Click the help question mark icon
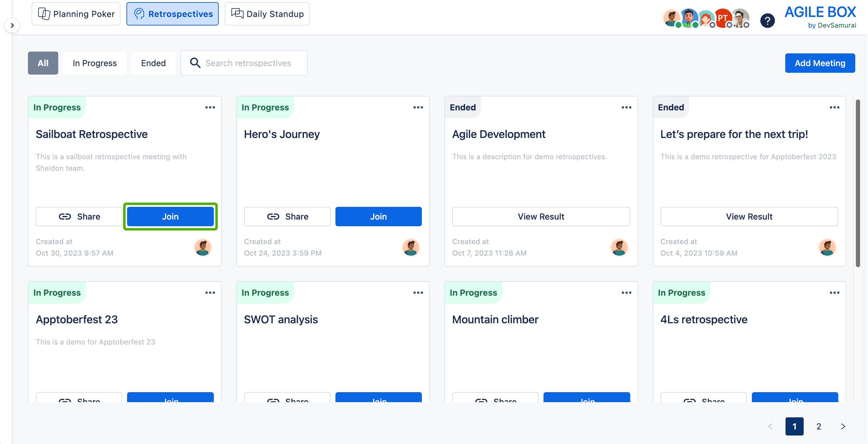Image resolution: width=868 pixels, height=444 pixels. pos(767,21)
